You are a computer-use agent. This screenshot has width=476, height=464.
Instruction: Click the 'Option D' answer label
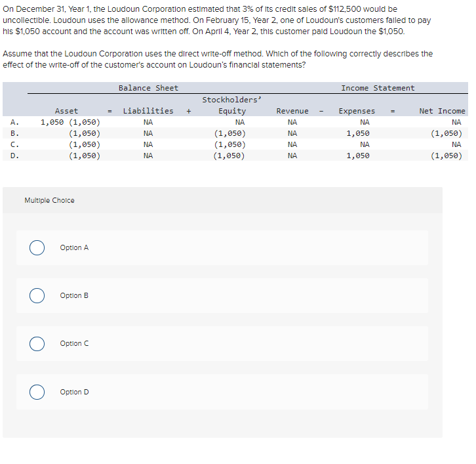click(74, 392)
